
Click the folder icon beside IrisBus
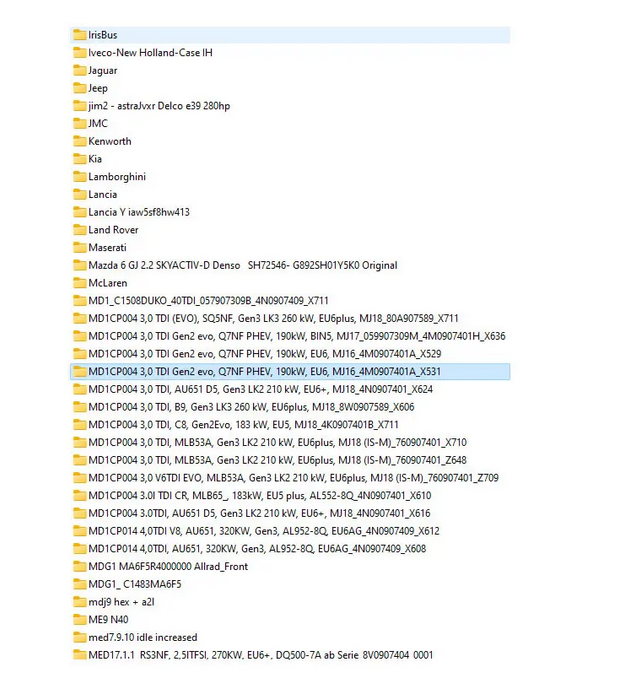(80, 35)
